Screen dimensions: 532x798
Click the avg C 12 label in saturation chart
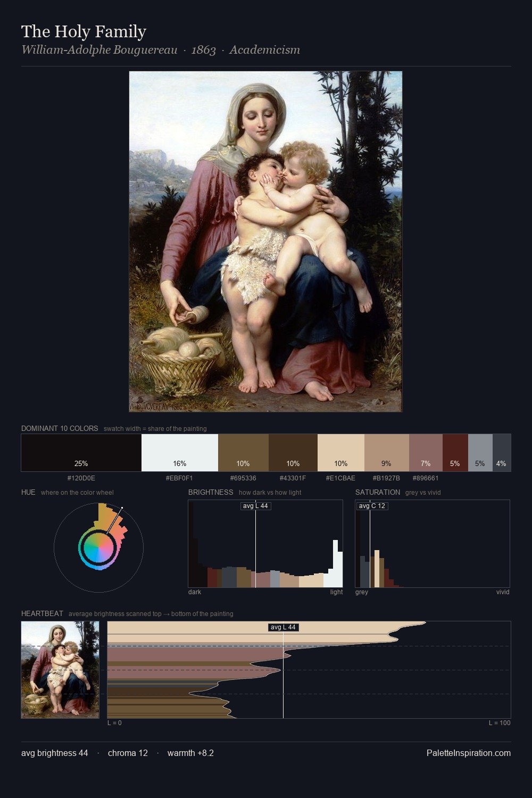point(372,506)
